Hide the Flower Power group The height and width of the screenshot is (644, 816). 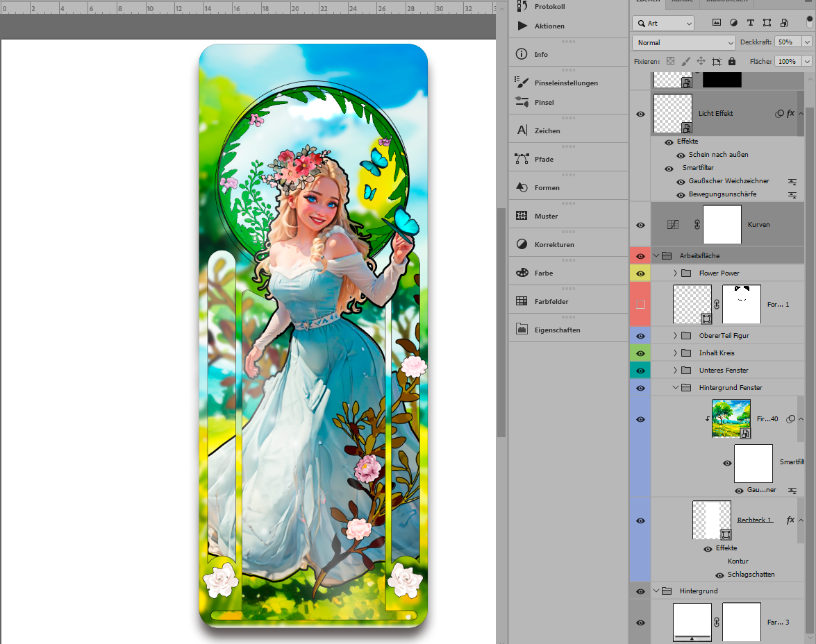pos(640,273)
